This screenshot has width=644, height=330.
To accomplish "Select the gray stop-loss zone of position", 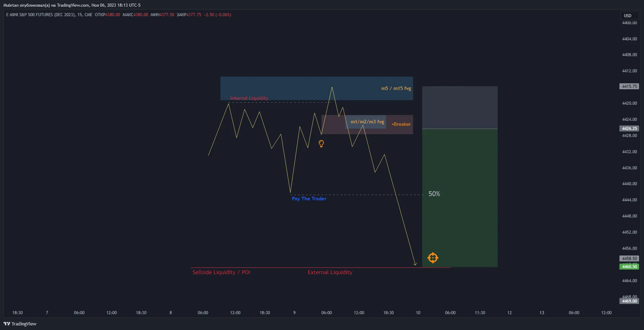I will tap(460, 108).
